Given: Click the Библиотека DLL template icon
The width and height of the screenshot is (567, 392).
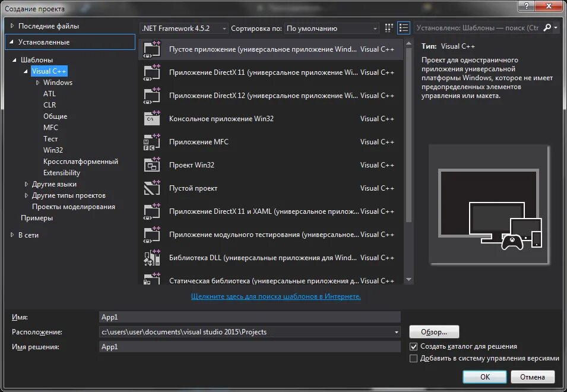Looking at the screenshot, I should [152, 258].
